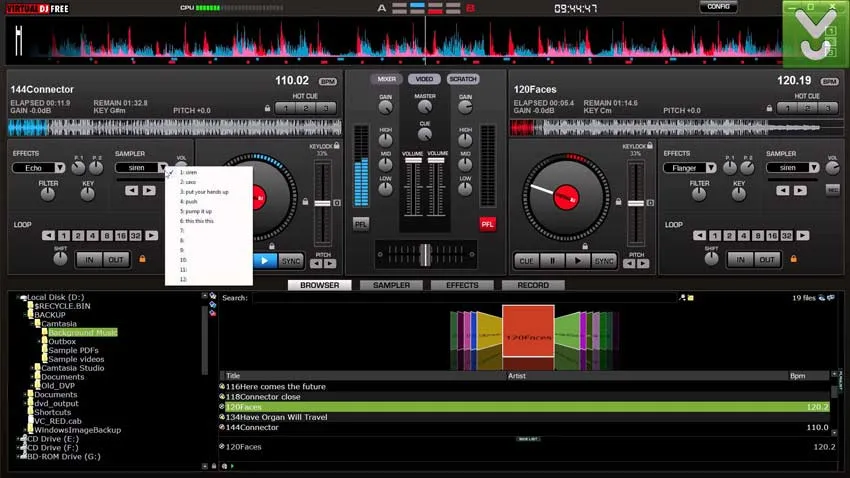The height and width of the screenshot is (478, 850).
Task: Toggle the right deck red PFL button
Action: 487,224
